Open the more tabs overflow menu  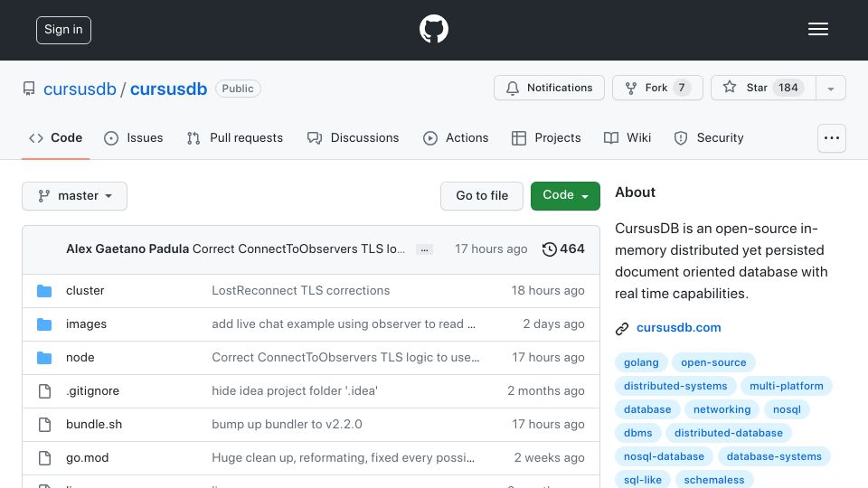[x=832, y=137]
